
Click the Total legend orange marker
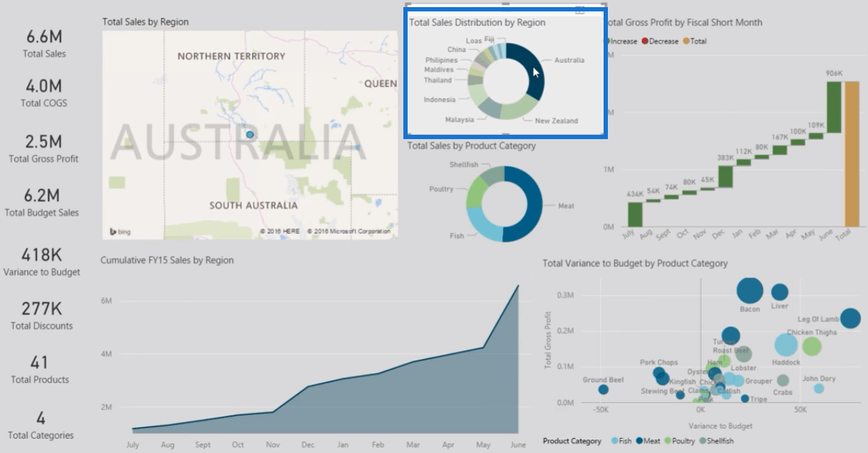(686, 41)
